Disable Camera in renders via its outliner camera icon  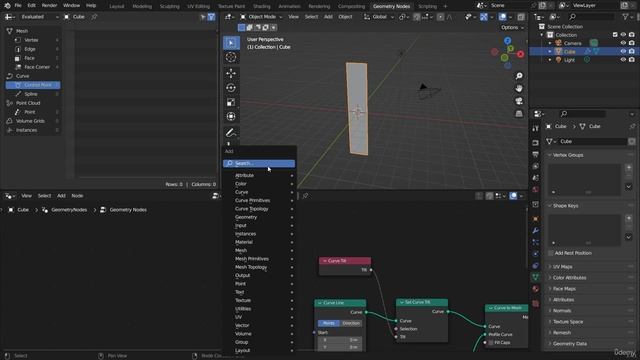pos(631,43)
